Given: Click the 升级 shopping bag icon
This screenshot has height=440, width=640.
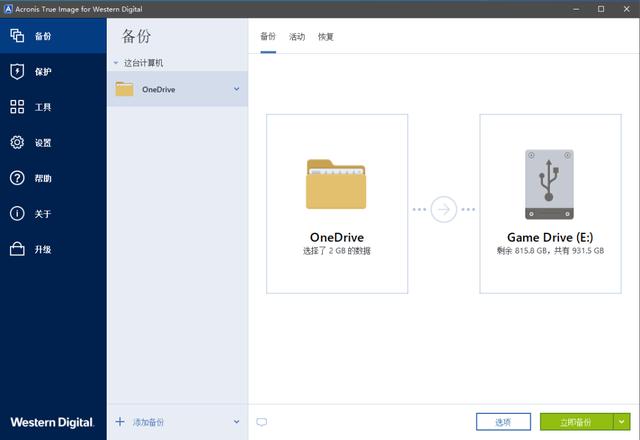Looking at the screenshot, I should pos(17,249).
